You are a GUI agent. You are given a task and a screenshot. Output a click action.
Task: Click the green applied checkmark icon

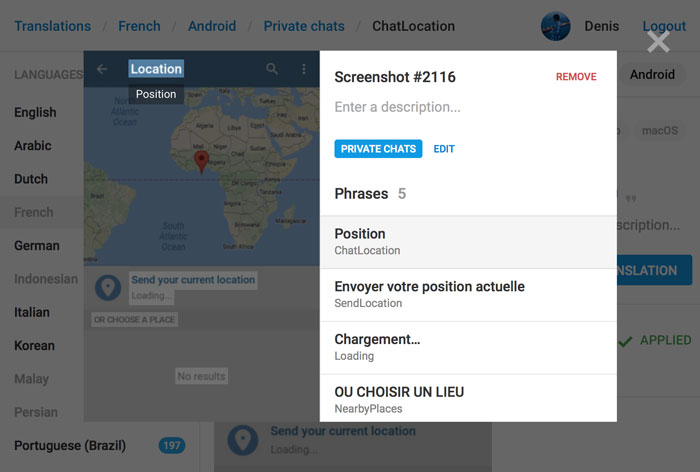(625, 341)
